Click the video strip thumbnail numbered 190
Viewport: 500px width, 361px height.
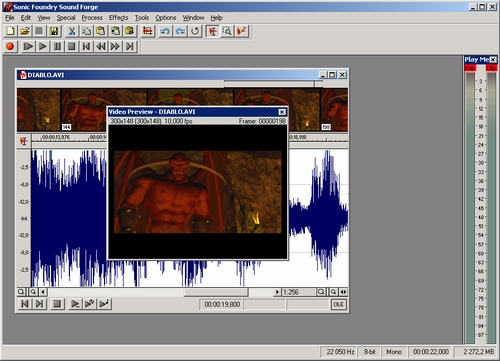click(334, 110)
